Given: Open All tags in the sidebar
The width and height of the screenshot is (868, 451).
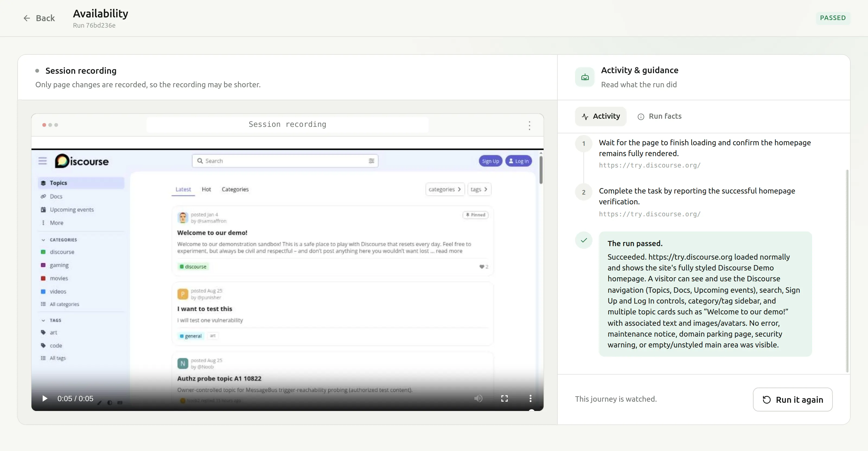Looking at the screenshot, I should pos(81,358).
